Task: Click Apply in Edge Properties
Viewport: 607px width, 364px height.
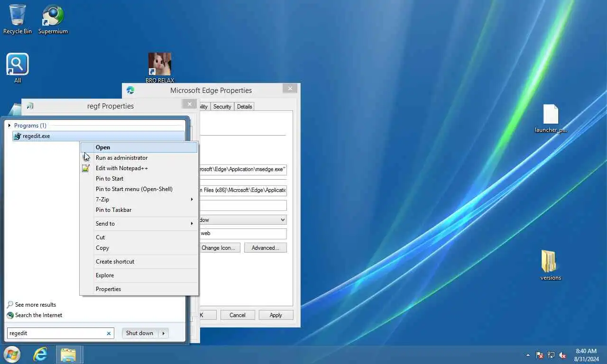Action: click(276, 315)
